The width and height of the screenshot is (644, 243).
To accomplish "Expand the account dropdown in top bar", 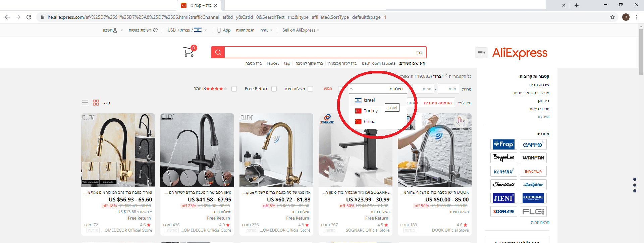I will 113,30.
